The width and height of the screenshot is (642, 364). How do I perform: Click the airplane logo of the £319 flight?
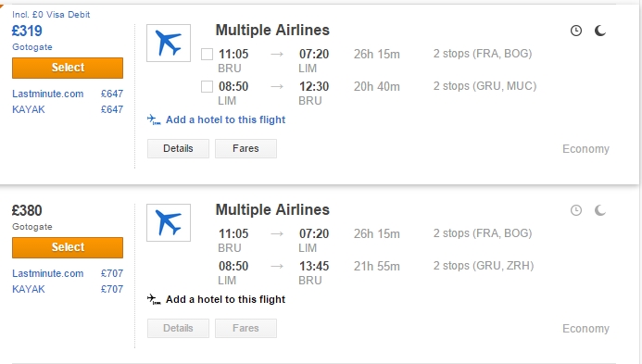[169, 43]
